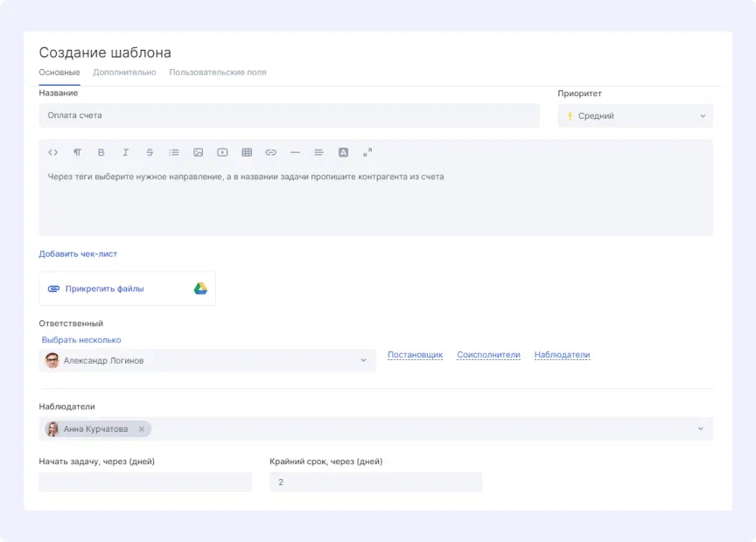756x542 pixels.
Task: Insert a hyperlink with link icon
Action: coord(271,152)
